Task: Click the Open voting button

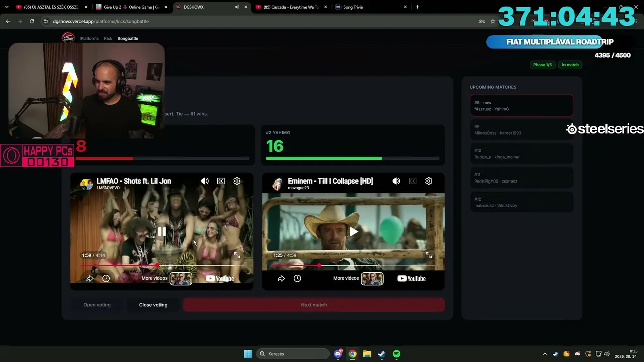Action: 97,305
